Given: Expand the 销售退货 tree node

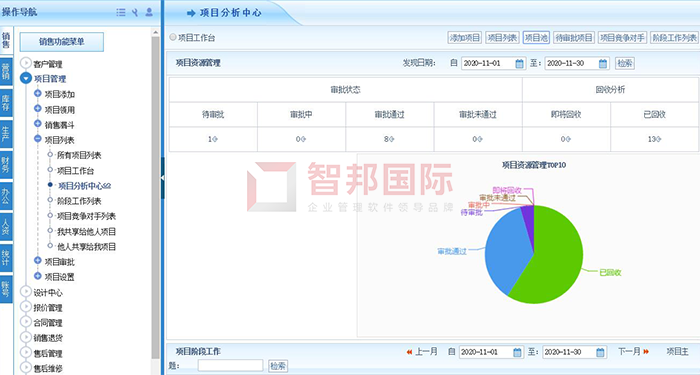Looking at the screenshot, I should click(x=26, y=338).
